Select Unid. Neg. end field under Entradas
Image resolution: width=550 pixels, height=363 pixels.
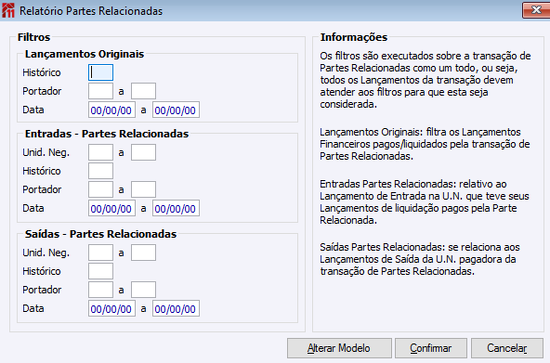143,153
